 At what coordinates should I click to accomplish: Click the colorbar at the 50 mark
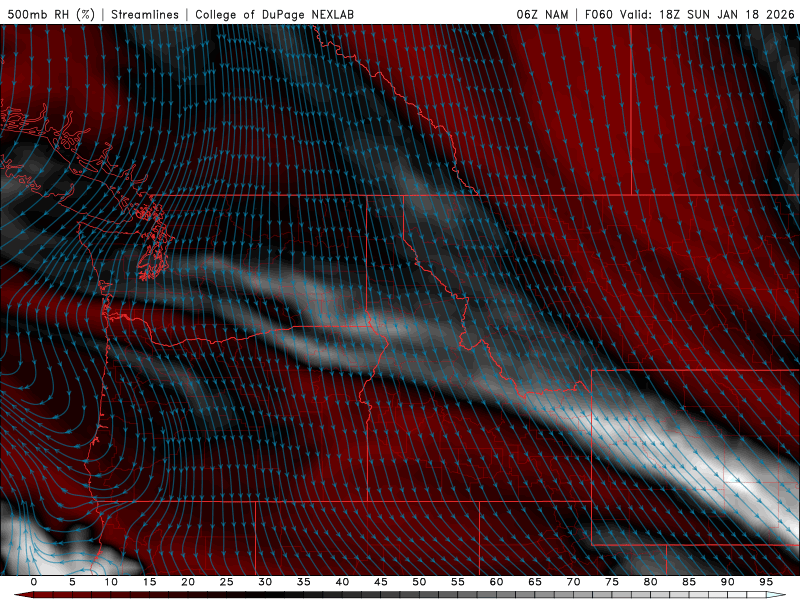(419, 595)
